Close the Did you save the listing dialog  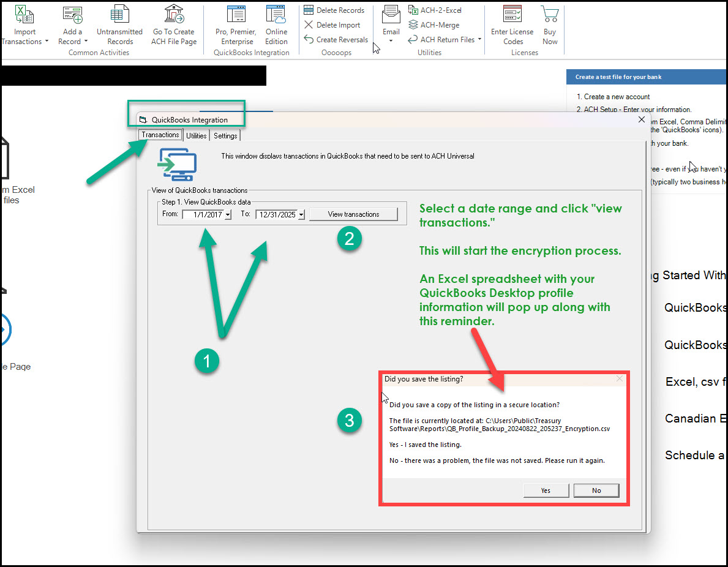[620, 379]
